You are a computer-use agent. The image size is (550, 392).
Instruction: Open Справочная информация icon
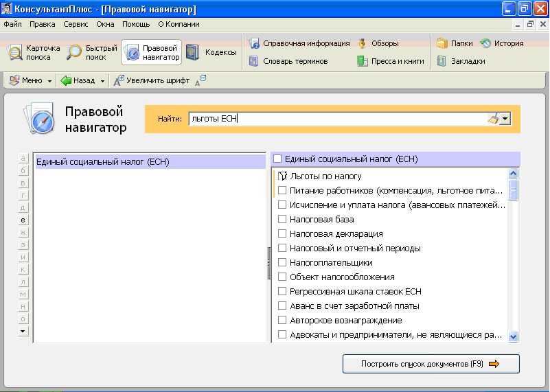click(x=254, y=43)
